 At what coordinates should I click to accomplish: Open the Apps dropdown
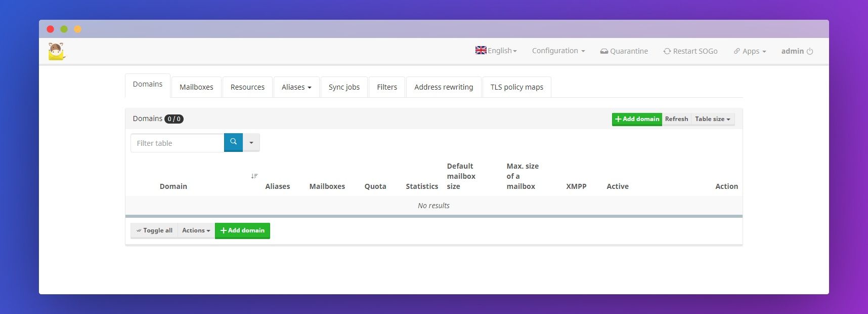750,51
